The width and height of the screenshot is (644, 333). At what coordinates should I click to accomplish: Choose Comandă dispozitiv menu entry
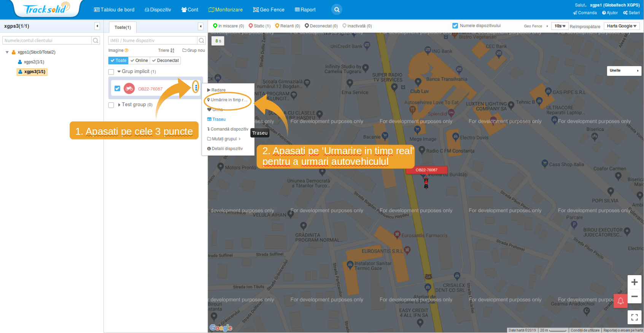[227, 129]
